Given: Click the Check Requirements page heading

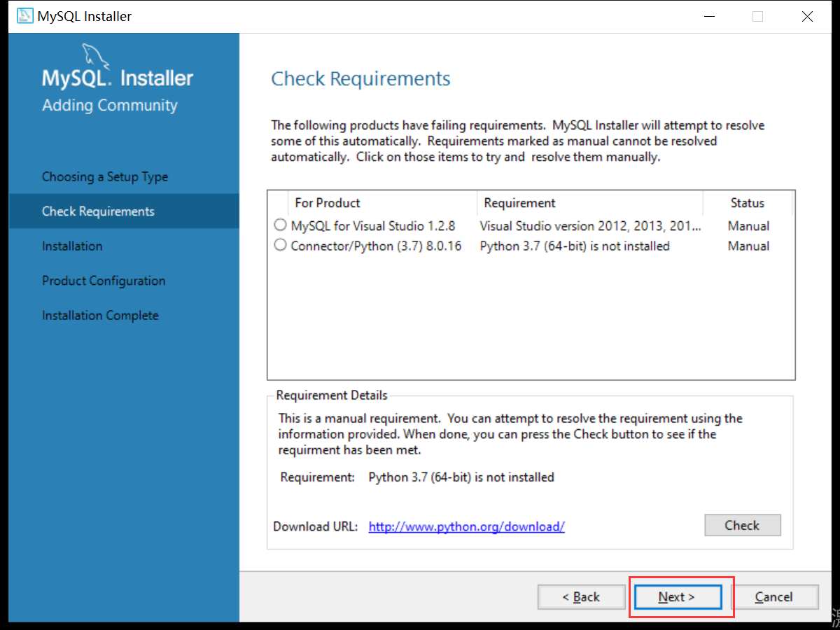Looking at the screenshot, I should 360,79.
